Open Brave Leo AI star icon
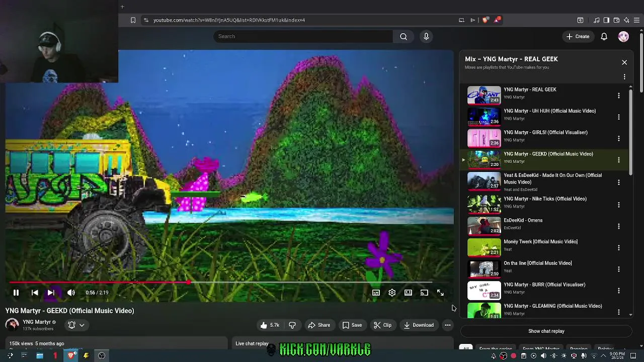Viewport: 644px width, 362px height. (x=626, y=20)
